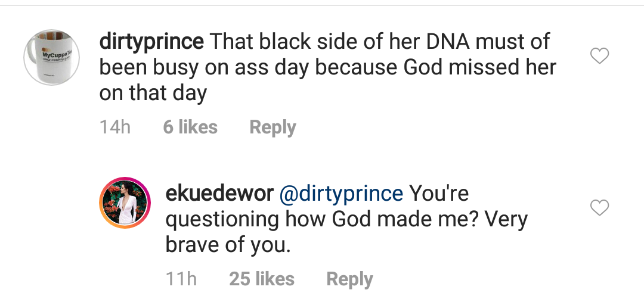Open the "25 likes" list

click(x=262, y=279)
